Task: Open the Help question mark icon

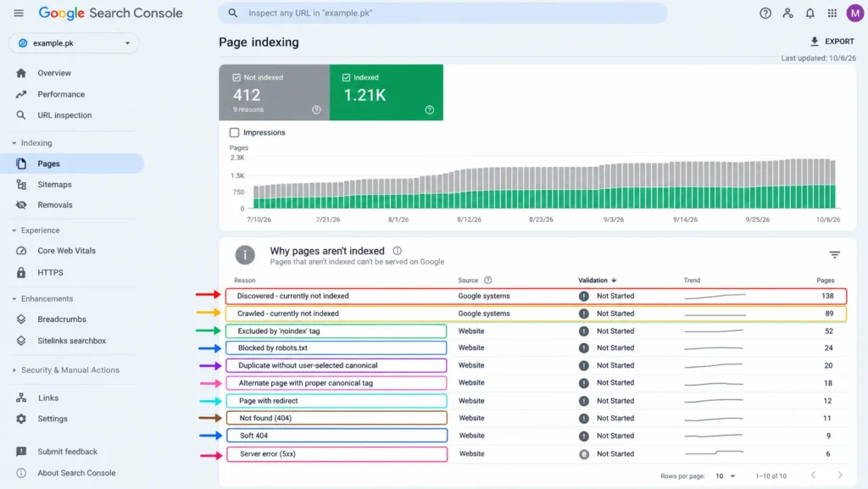Action: tap(765, 13)
